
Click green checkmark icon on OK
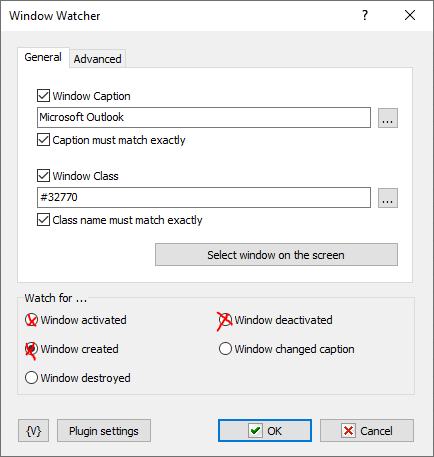tap(255, 431)
